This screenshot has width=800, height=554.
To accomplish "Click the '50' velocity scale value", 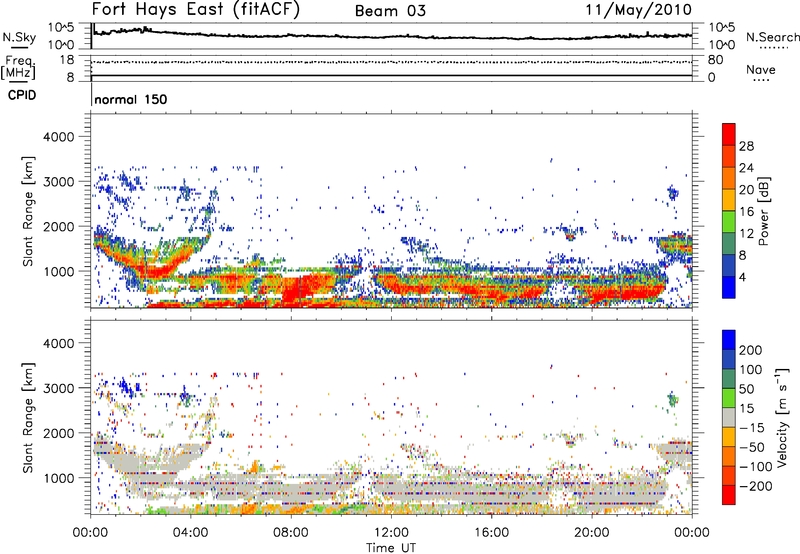I will (746, 389).
